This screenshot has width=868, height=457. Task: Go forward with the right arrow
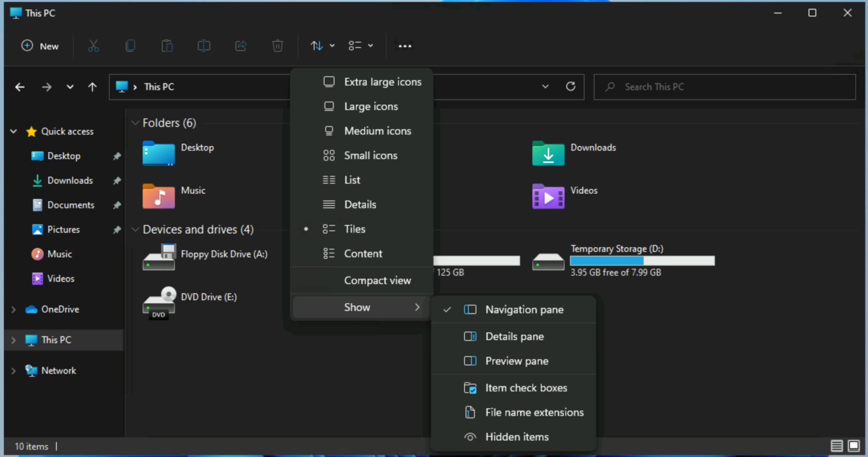click(x=47, y=87)
